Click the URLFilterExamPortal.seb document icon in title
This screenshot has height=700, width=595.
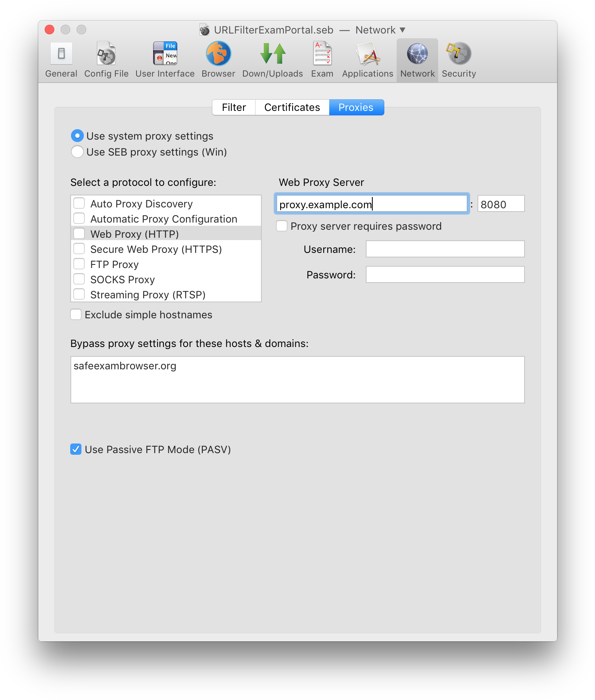[205, 30]
